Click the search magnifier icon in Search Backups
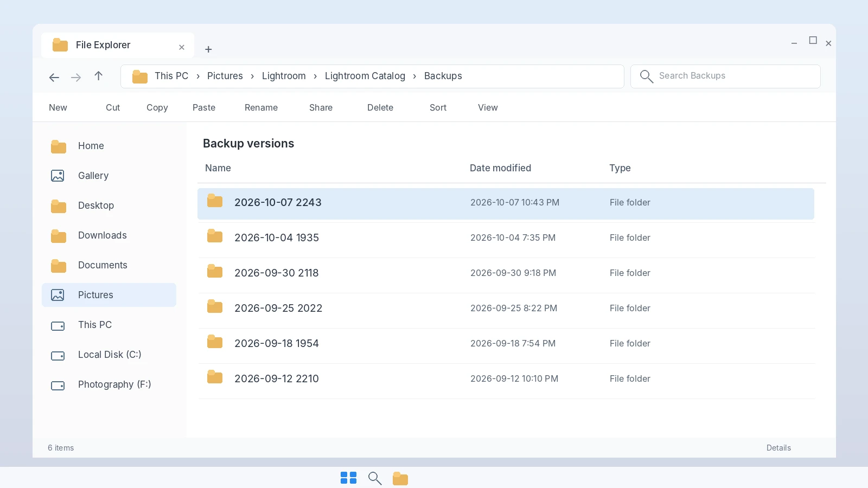The width and height of the screenshot is (868, 488). pos(646,76)
